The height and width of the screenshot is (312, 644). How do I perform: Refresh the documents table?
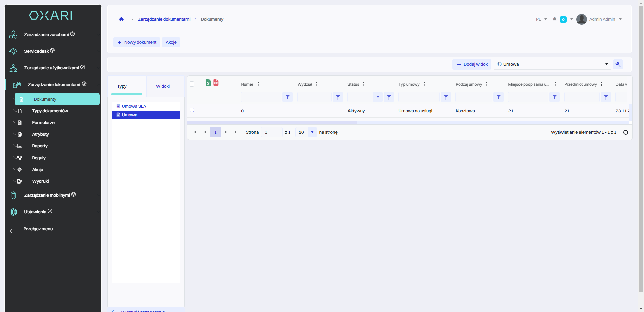click(625, 132)
